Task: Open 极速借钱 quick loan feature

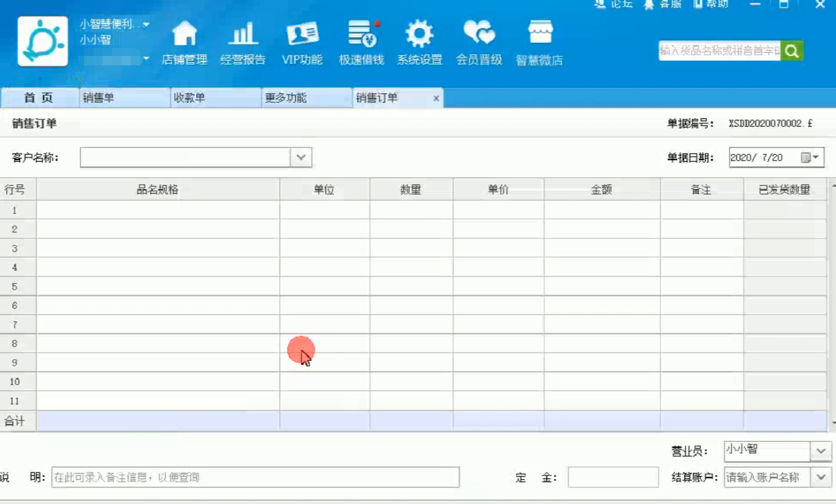Action: click(x=360, y=42)
